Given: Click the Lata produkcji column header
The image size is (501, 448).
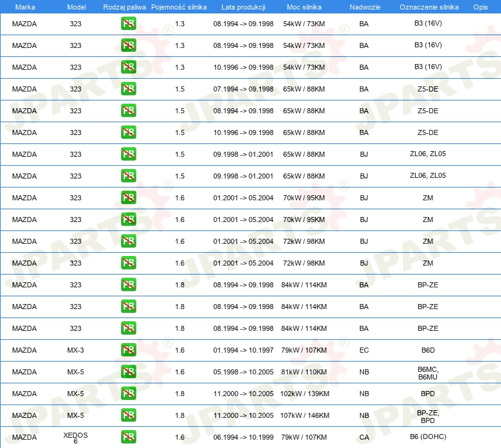Looking at the screenshot, I should coord(243,7).
